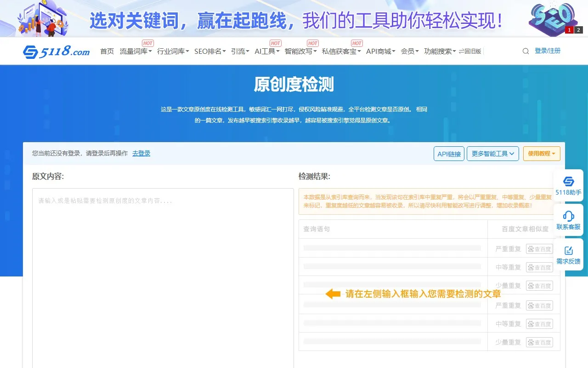Open the 使用教程 dropdown
The height and width of the screenshot is (368, 588).
click(541, 154)
